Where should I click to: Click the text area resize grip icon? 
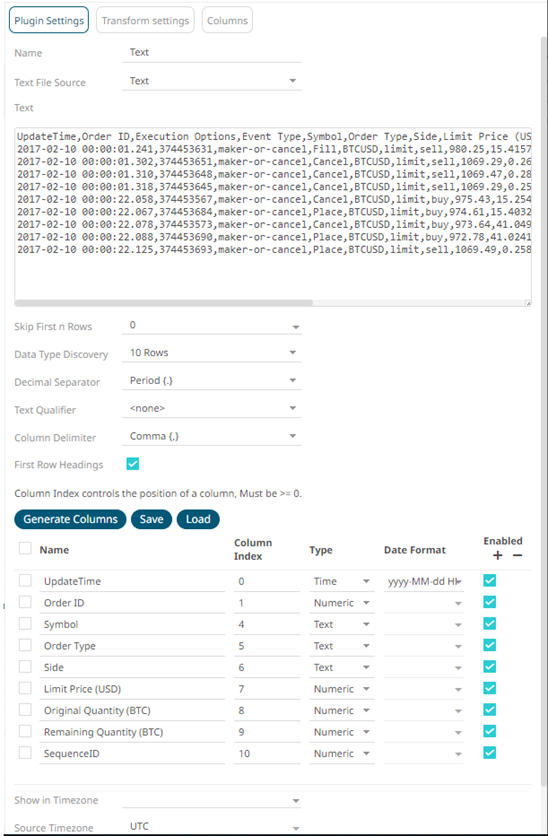pyautogui.click(x=528, y=303)
